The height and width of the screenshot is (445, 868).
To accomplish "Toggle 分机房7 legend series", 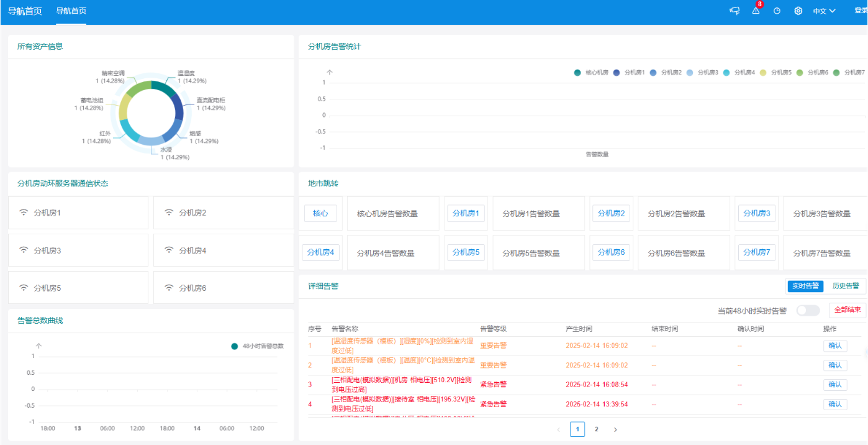I will tap(849, 73).
